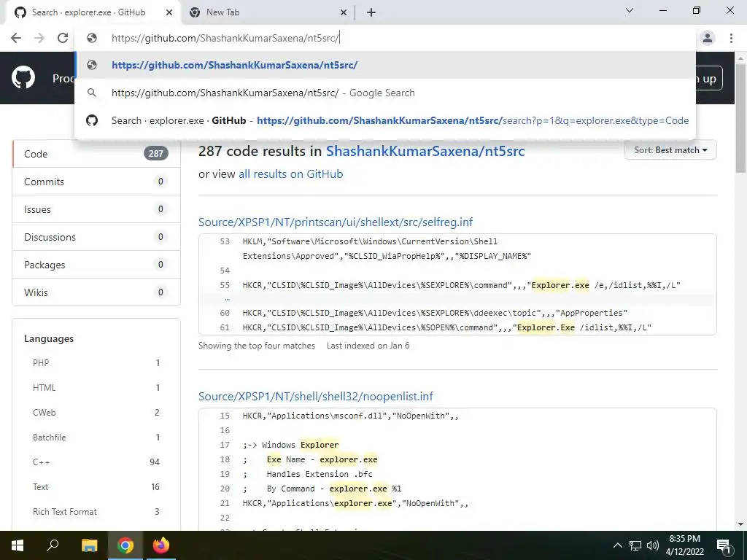
Task: Show hidden system tray icons
Action: [x=617, y=545]
